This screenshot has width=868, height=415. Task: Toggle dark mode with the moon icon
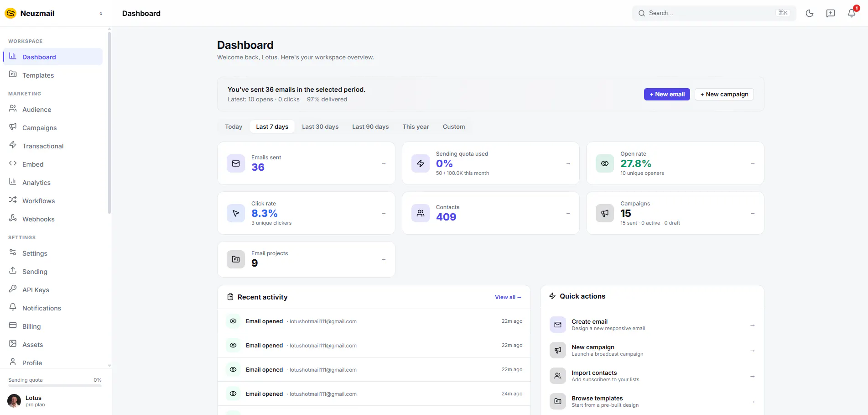coord(810,13)
